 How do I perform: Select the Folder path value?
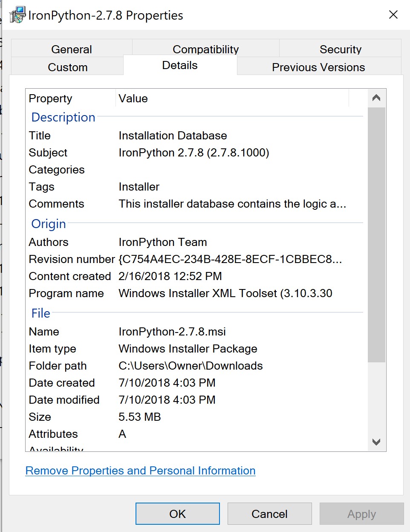[x=190, y=366]
